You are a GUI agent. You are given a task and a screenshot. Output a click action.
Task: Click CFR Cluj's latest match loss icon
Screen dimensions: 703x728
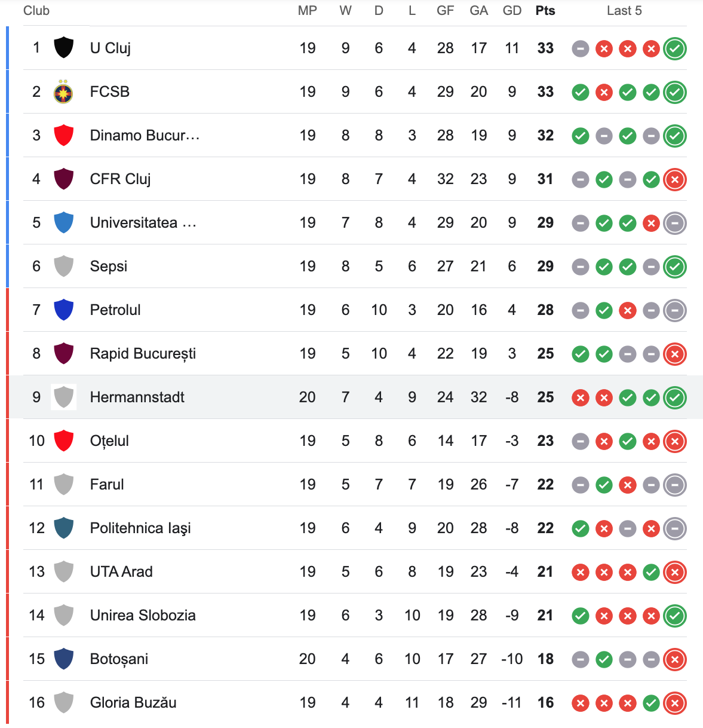(675, 179)
